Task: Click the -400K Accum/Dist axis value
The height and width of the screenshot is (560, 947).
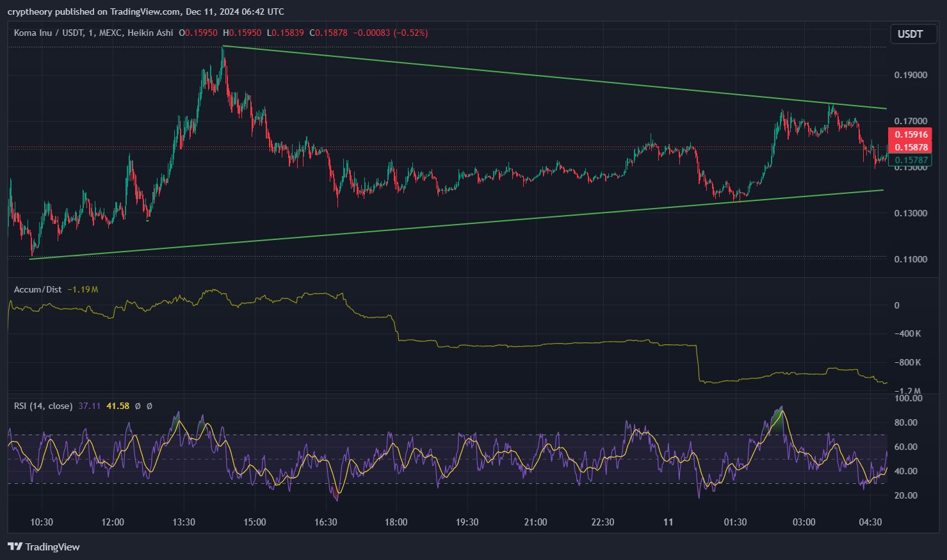Action: pyautogui.click(x=907, y=333)
